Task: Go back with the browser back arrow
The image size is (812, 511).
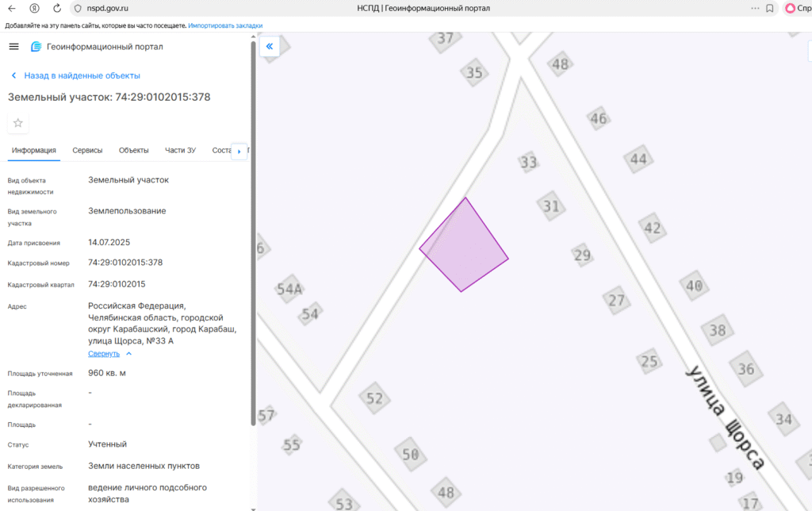Action: [11, 8]
